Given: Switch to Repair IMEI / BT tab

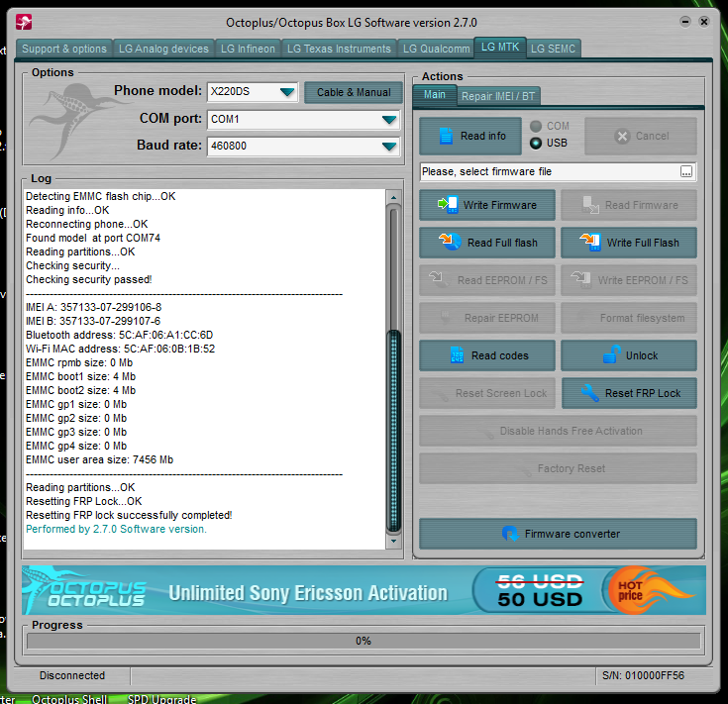Looking at the screenshot, I should tap(498, 96).
